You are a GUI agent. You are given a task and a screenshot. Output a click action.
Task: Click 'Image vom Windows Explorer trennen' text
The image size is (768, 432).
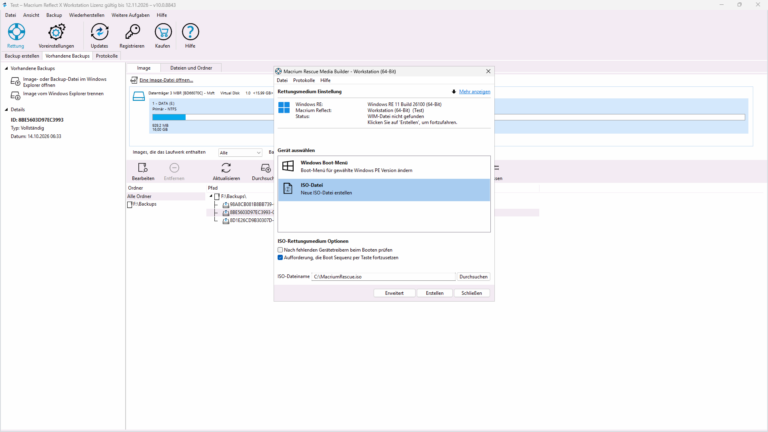coord(63,94)
